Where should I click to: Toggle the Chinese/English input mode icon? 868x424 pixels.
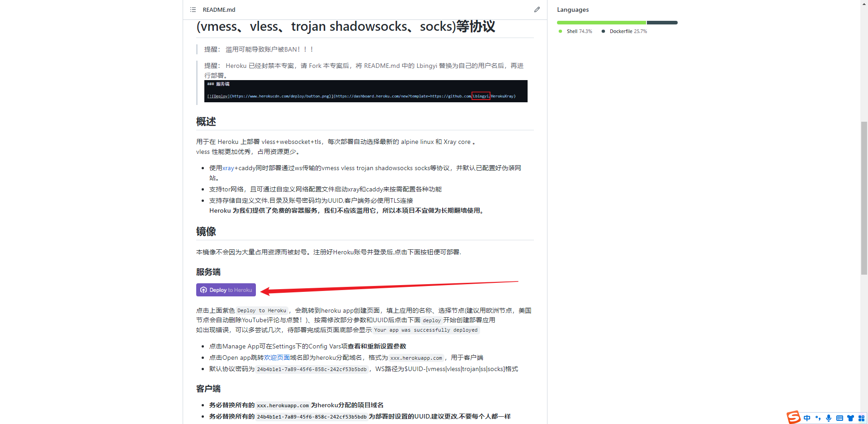807,418
